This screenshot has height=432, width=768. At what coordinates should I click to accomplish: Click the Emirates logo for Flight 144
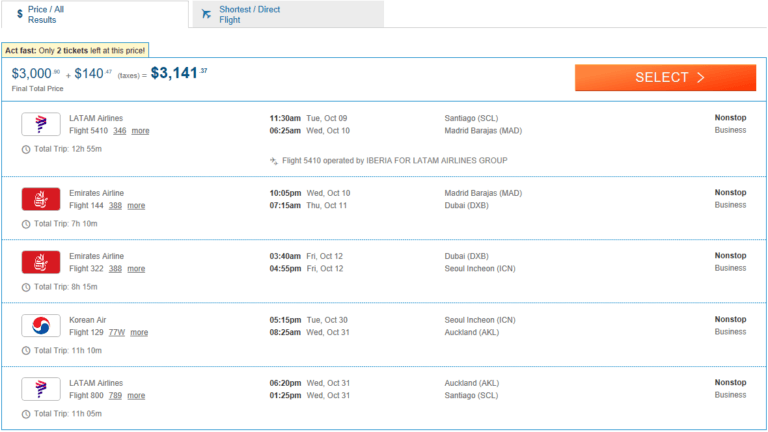coord(41,199)
